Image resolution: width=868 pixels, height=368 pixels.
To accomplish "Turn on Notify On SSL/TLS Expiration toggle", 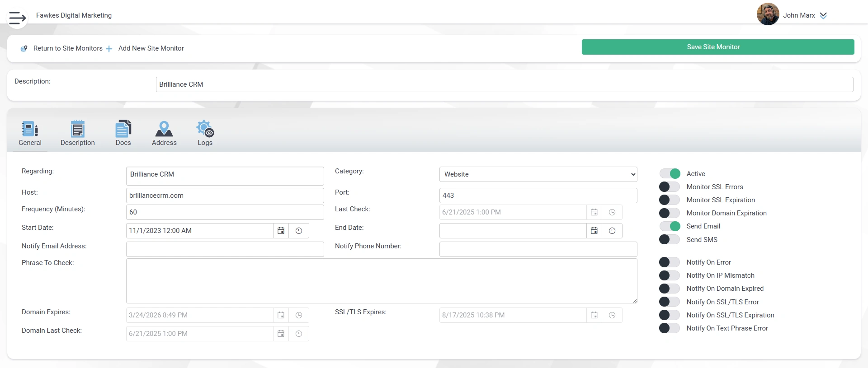I will pos(670,315).
